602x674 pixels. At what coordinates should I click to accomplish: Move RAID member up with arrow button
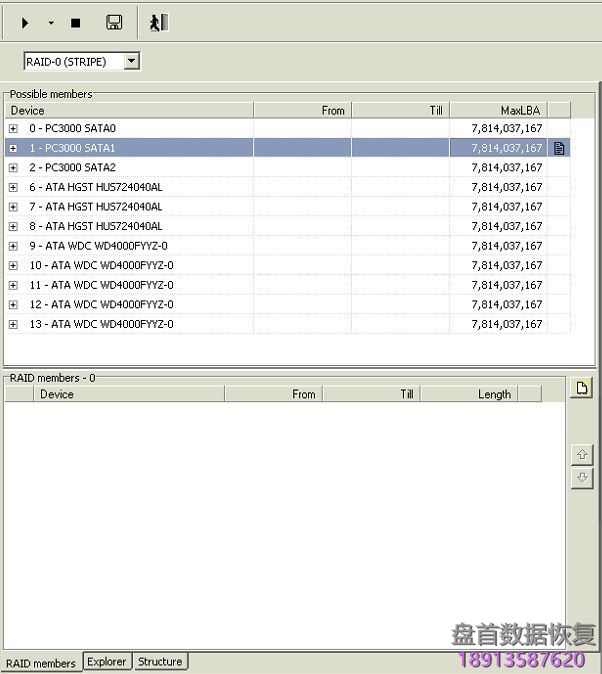(x=582, y=454)
